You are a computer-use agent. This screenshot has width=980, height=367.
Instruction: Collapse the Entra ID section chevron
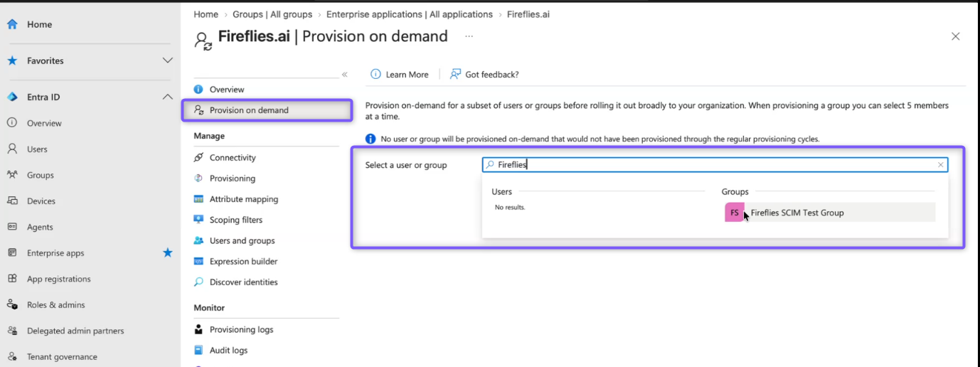tap(167, 97)
